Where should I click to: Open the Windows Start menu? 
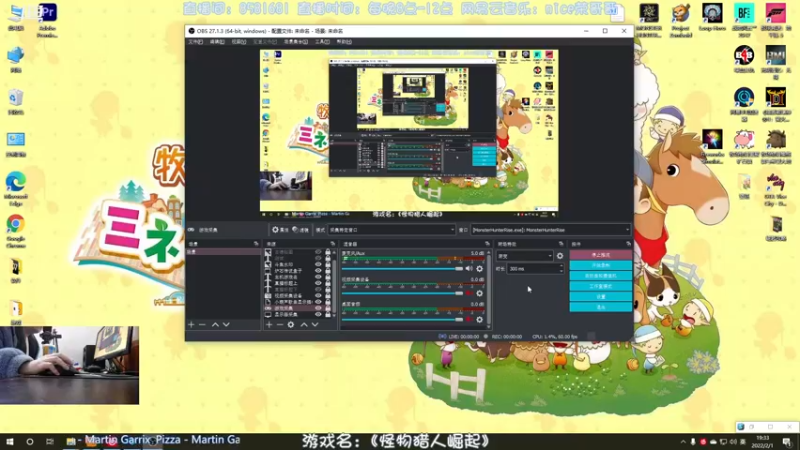click(x=10, y=441)
